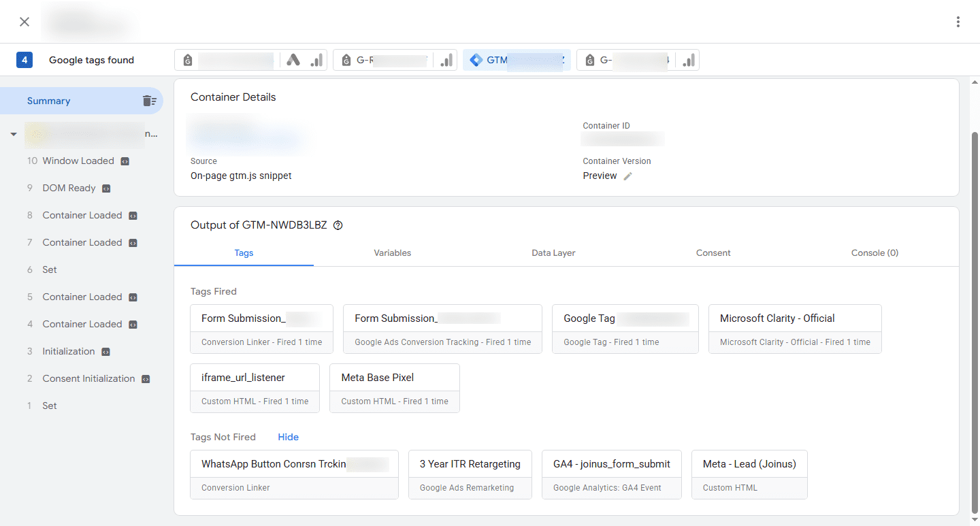Screen dimensions: 980x526
Task: Open the three-dot overflow menu
Action: tap(958, 22)
